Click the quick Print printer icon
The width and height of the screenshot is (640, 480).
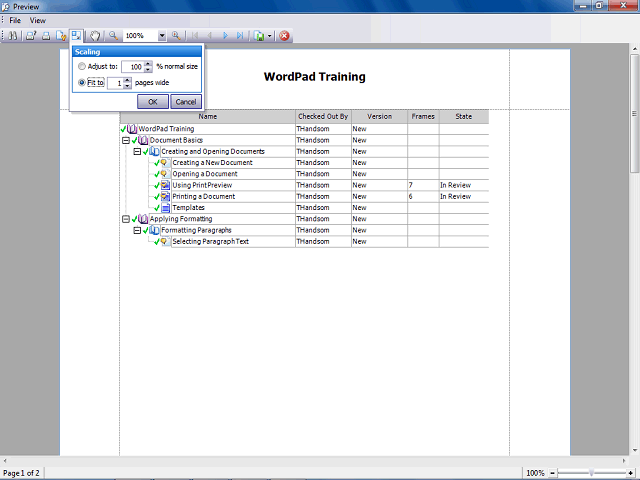pos(46,36)
